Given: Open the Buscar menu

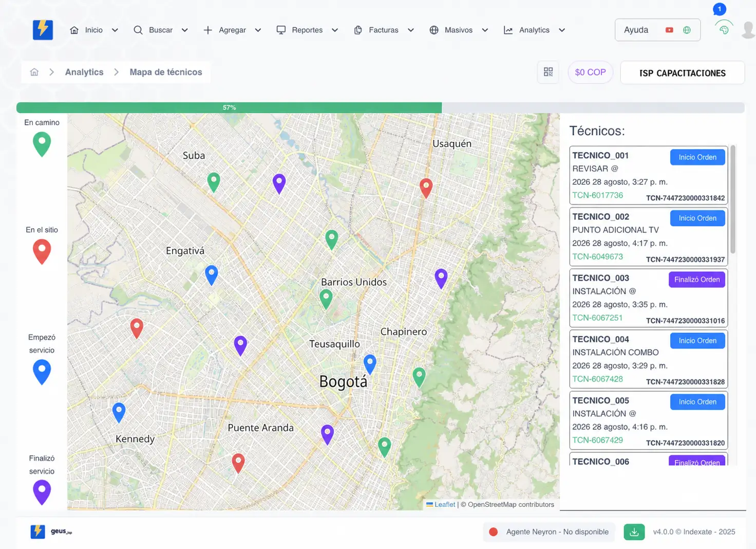Looking at the screenshot, I should (x=161, y=30).
